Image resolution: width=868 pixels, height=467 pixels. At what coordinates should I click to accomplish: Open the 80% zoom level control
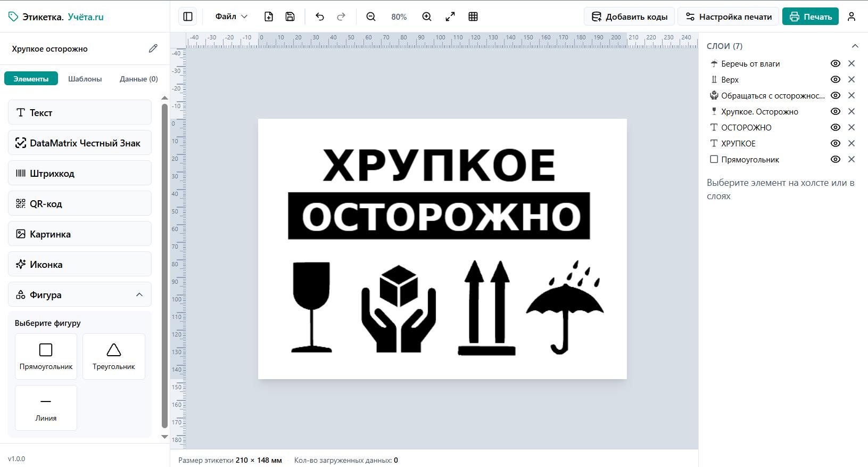pos(399,17)
